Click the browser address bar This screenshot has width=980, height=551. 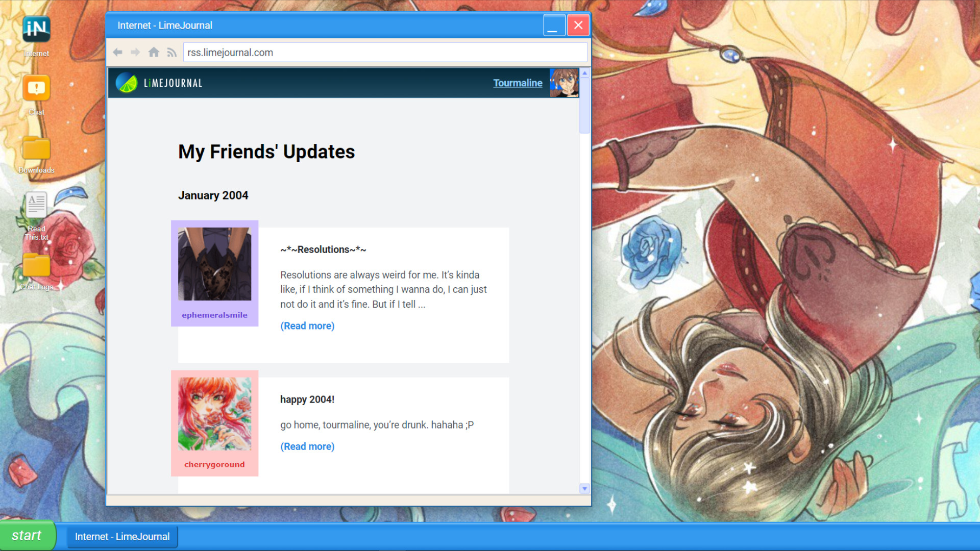385,52
